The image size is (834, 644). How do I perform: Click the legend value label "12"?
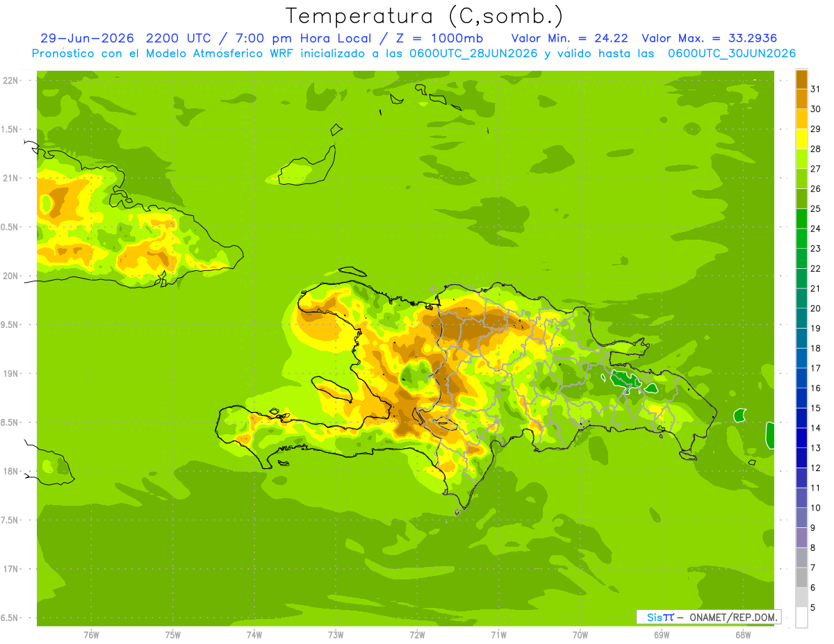(815, 468)
